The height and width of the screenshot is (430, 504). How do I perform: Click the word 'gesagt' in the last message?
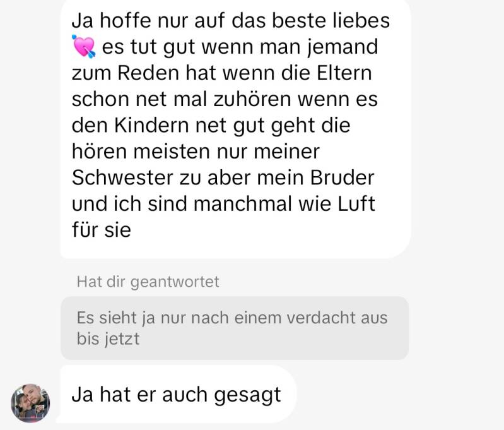pyautogui.click(x=247, y=395)
